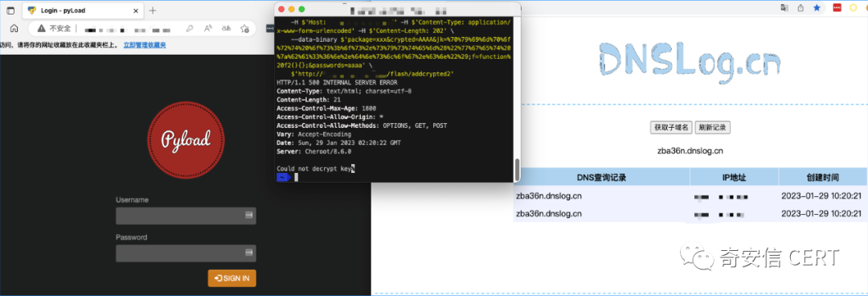Open the 立即管理收藏夹 link
Viewport: 868px width, 296px height.
point(145,46)
